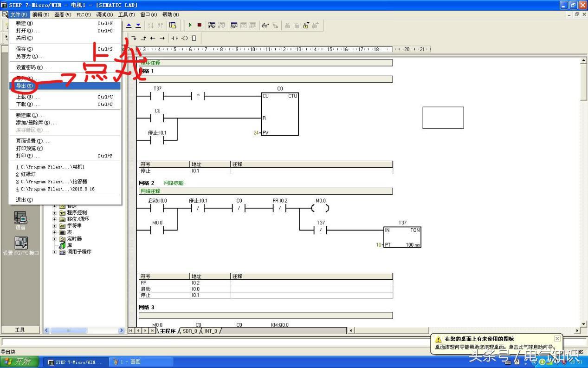Insert a contact element

pos(174,38)
